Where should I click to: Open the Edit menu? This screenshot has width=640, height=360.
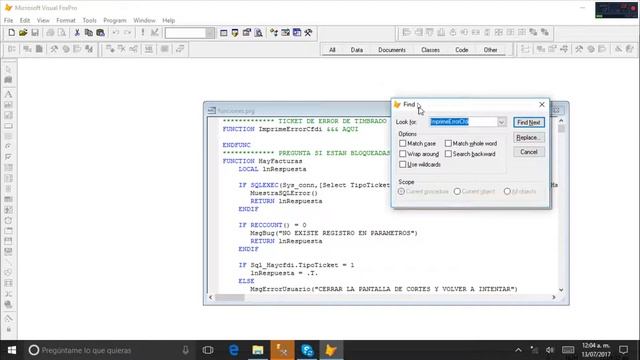coord(25,20)
